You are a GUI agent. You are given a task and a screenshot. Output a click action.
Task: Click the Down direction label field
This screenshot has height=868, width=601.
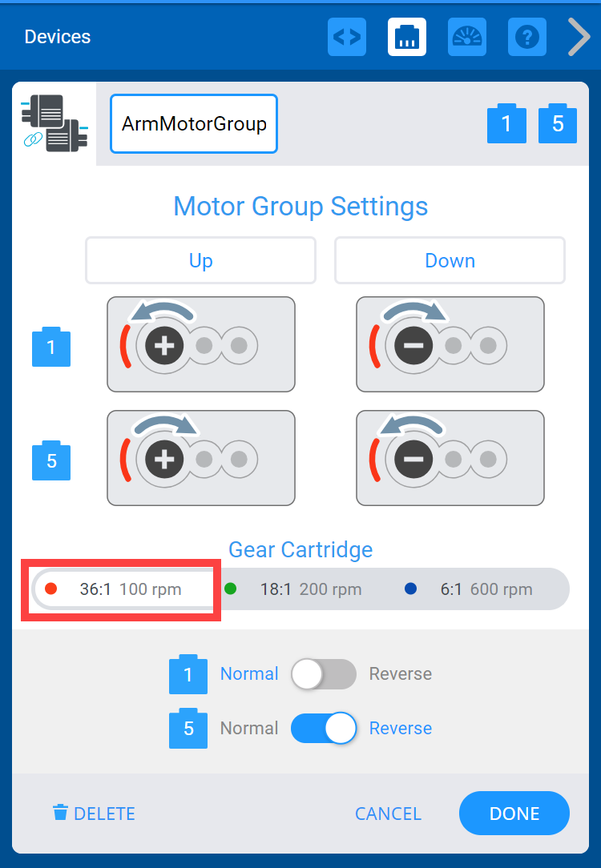[450, 261]
